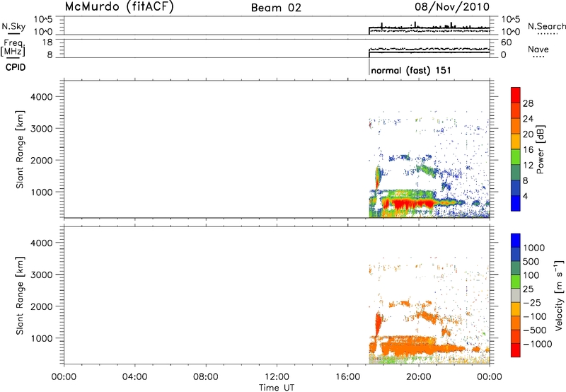Click the red bottom segment of Velocity colorbar
The image size is (566, 392).
coord(516,350)
